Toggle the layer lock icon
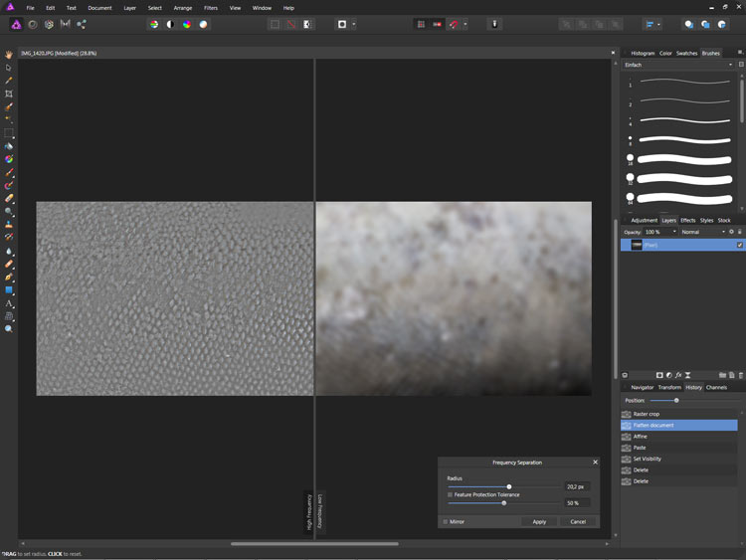746x560 pixels. [740, 232]
